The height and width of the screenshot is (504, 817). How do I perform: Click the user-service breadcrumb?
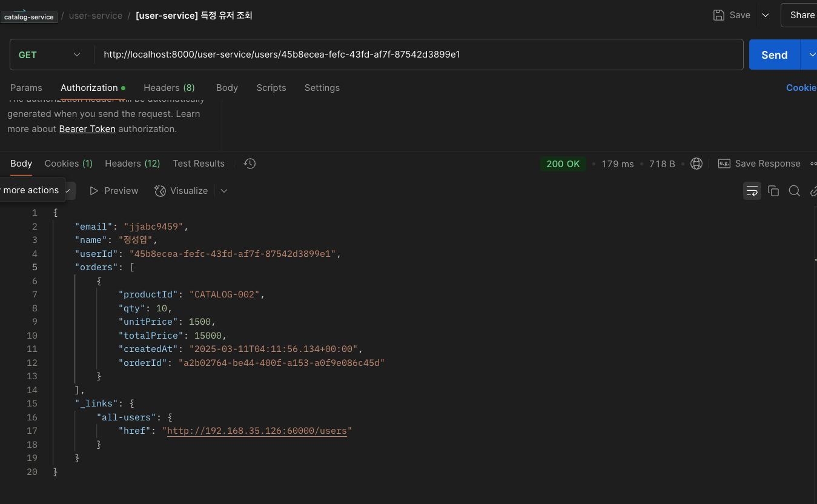pos(96,16)
